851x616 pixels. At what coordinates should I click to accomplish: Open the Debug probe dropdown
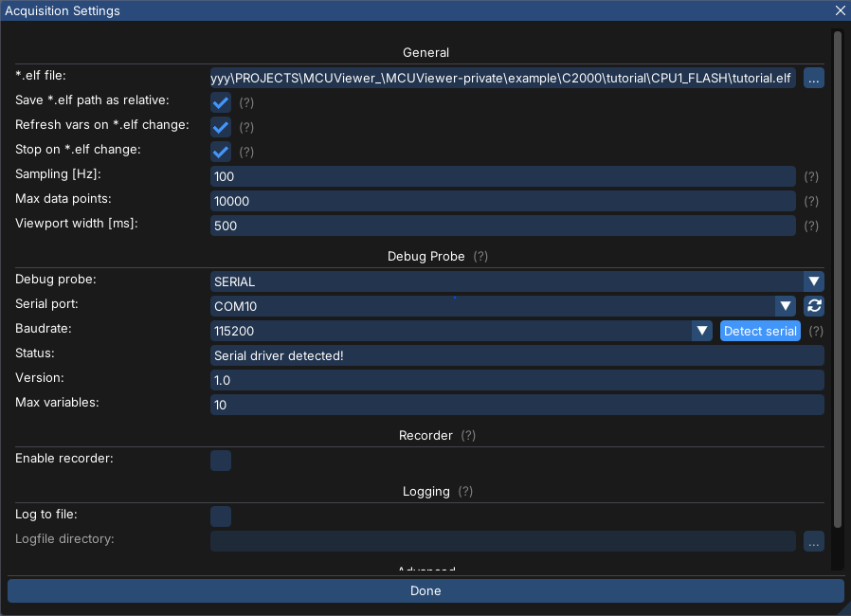click(x=813, y=281)
